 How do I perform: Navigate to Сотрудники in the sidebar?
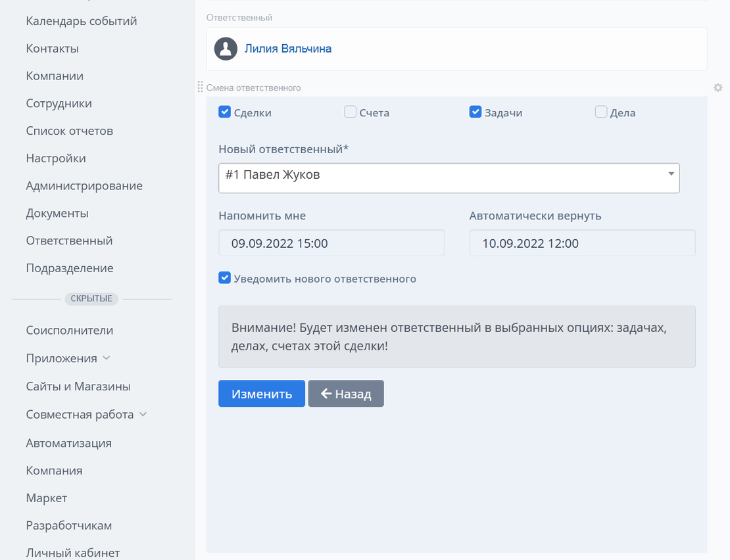coord(59,103)
